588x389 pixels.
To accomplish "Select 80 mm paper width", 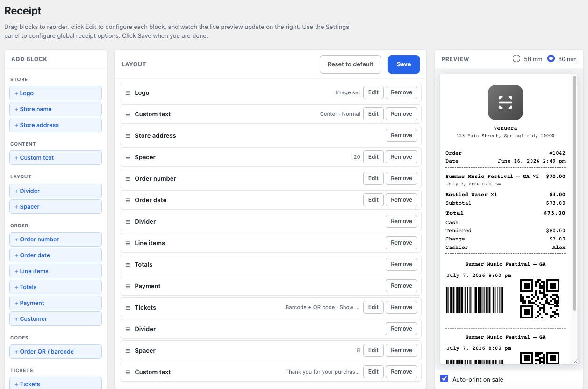I will click(x=551, y=59).
